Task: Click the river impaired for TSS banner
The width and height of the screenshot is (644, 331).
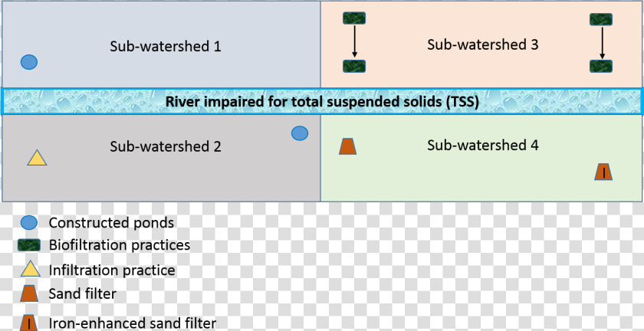Action: (x=322, y=101)
